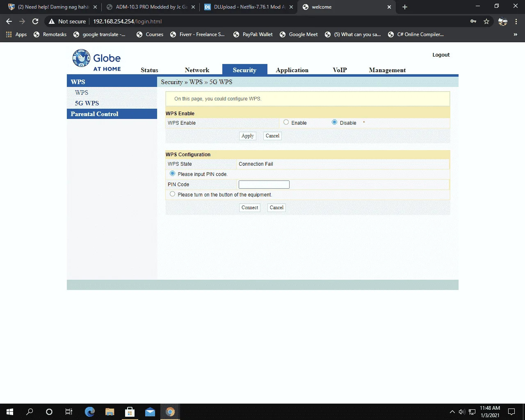The height and width of the screenshot is (420, 525).
Task: Open the PayPal: Wallet bookmark
Action: pos(253,34)
